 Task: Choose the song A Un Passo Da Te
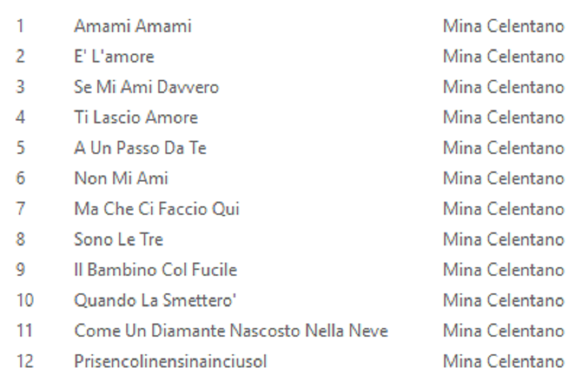coord(140,148)
